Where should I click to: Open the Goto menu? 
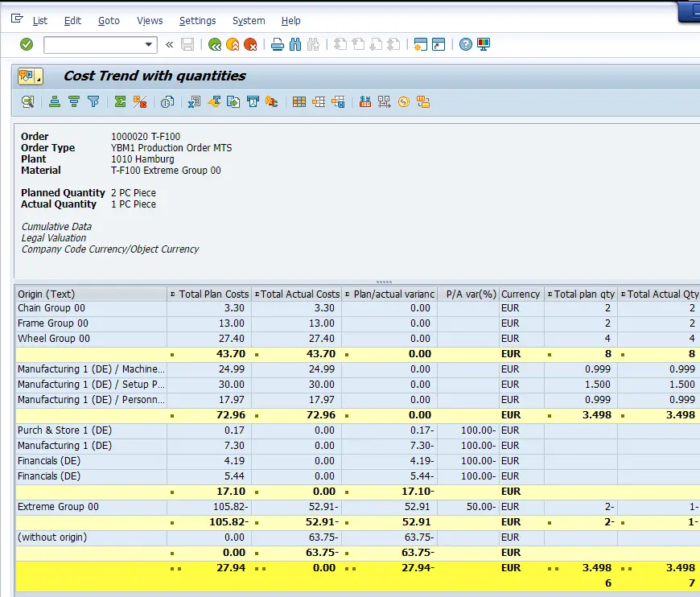point(109,21)
